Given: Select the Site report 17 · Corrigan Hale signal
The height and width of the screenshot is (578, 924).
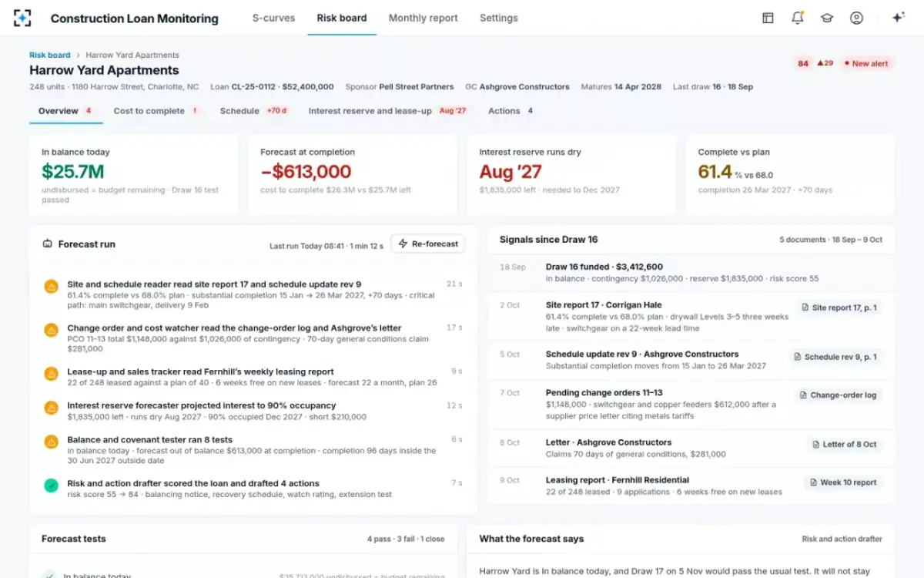Looking at the screenshot, I should [691, 317].
